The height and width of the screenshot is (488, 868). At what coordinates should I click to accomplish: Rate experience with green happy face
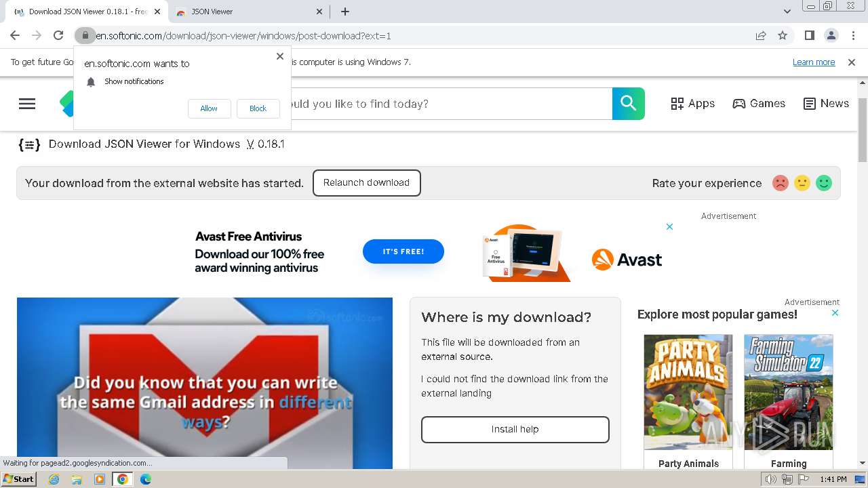point(824,183)
